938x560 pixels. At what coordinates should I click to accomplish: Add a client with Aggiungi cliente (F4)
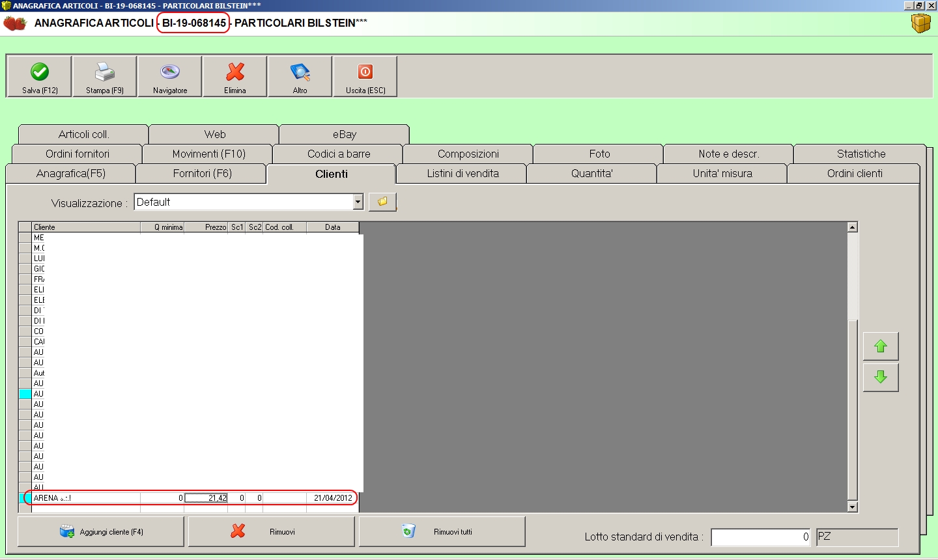coord(101,531)
